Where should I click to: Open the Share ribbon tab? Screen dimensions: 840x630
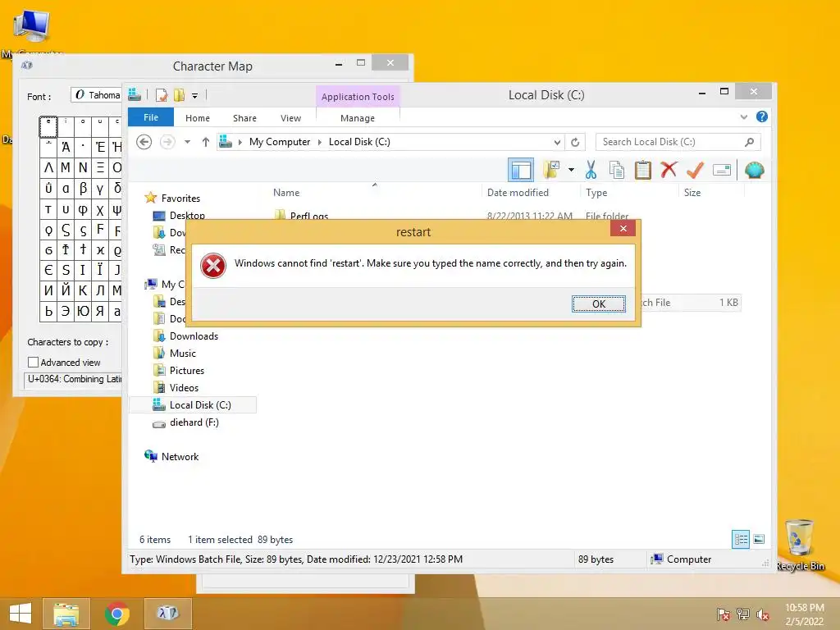[x=244, y=118]
